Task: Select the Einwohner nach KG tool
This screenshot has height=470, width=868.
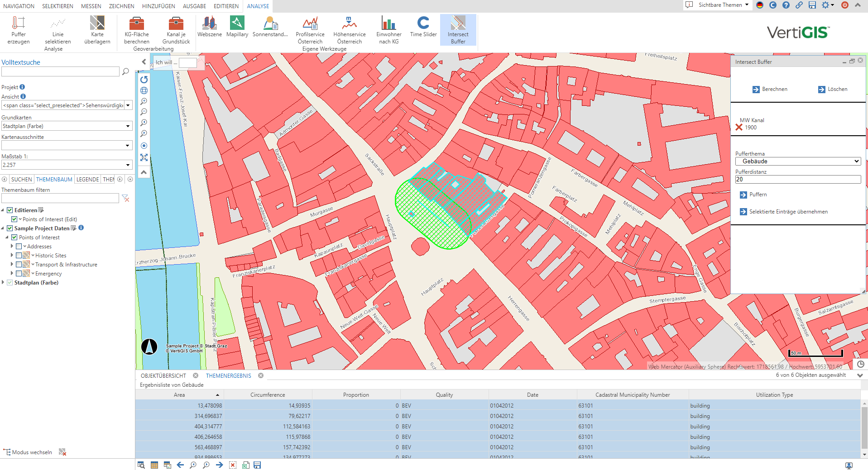Action: 388,23
